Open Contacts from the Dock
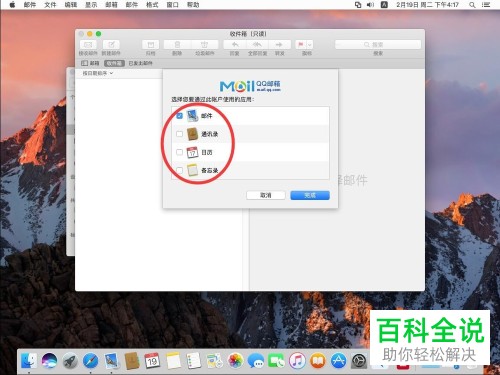This screenshot has height=375, width=500. point(132,361)
